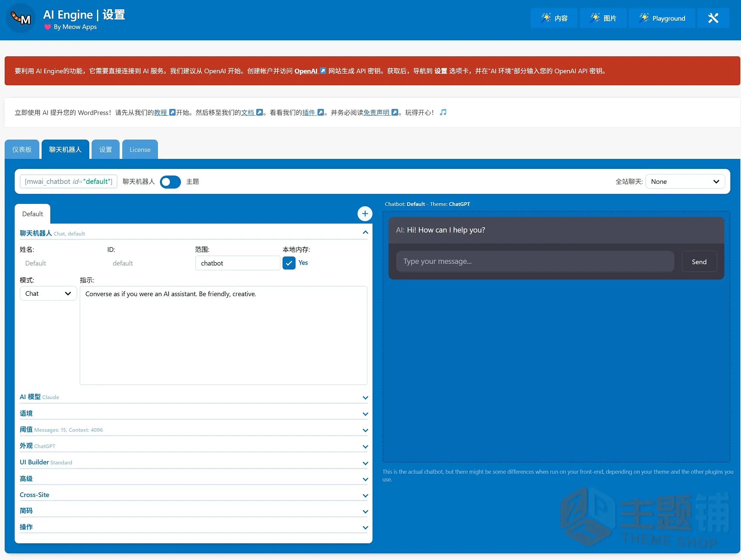Click the Meow Apps cat logo
741x560 pixels.
tap(21, 18)
